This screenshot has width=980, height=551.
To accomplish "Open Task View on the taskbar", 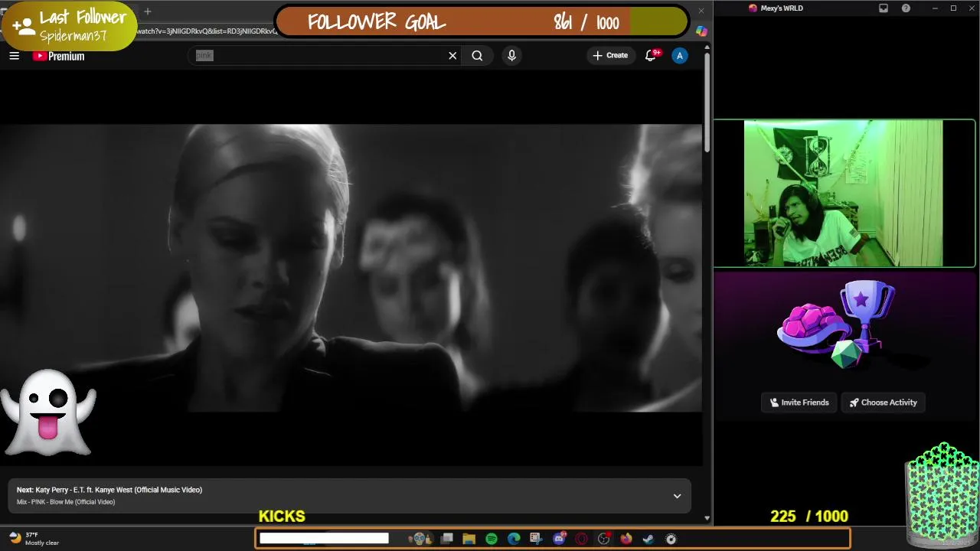I will coord(447,539).
